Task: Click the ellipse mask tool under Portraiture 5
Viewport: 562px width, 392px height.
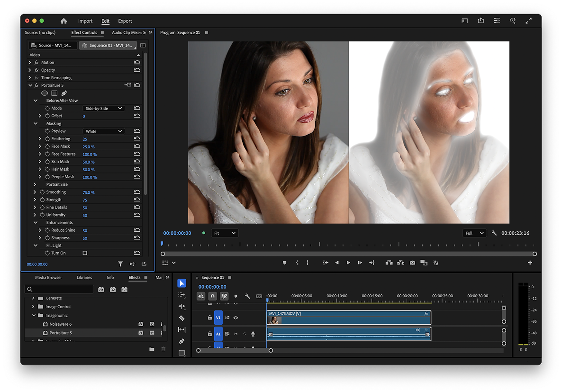Action: [x=44, y=93]
